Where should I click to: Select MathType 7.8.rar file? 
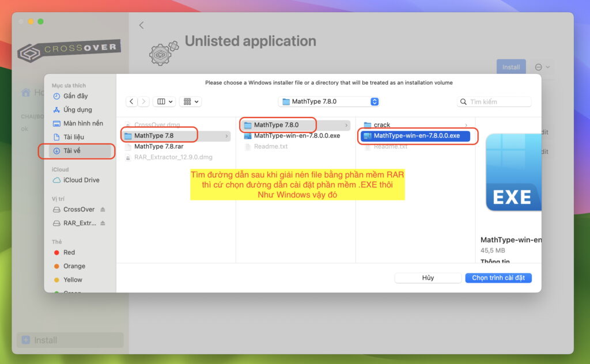tap(158, 146)
